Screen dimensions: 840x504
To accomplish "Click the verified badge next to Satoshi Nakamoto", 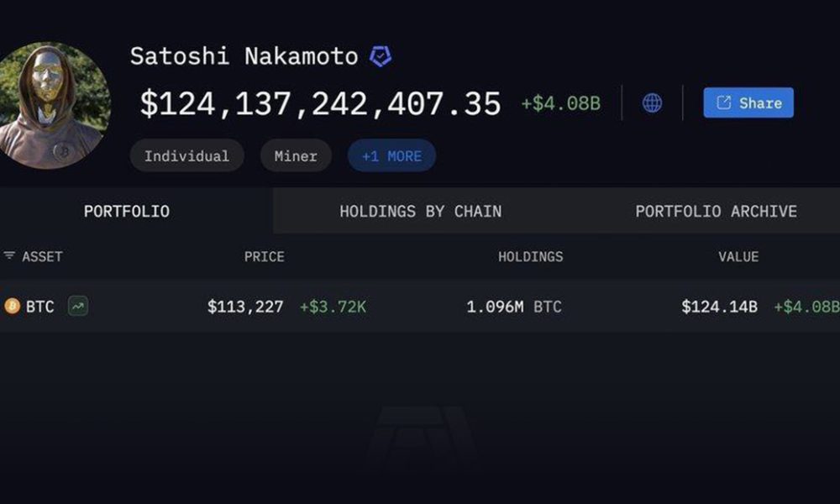I will pos(381,56).
